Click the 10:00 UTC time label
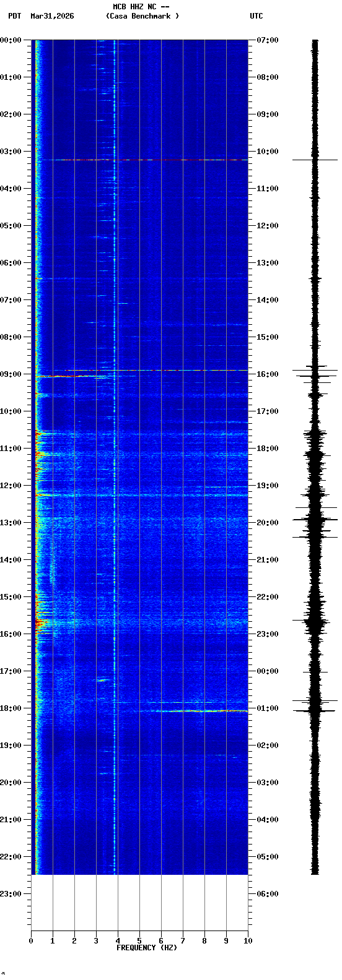The height and width of the screenshot is (980, 342). click(x=268, y=152)
